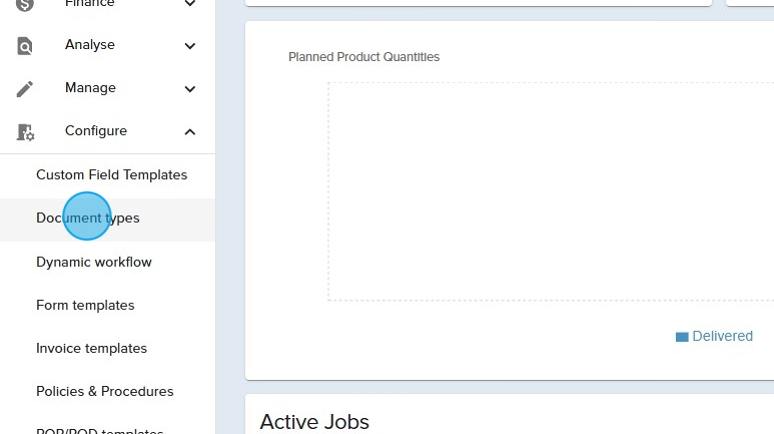
Task: Toggle the Delivered legend label
Action: click(722, 336)
